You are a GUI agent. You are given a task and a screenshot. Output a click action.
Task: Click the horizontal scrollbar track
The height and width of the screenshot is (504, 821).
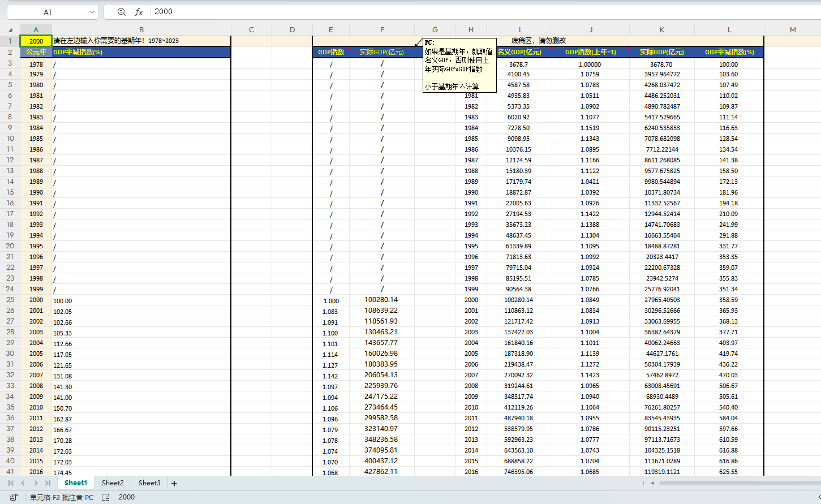coord(736,483)
